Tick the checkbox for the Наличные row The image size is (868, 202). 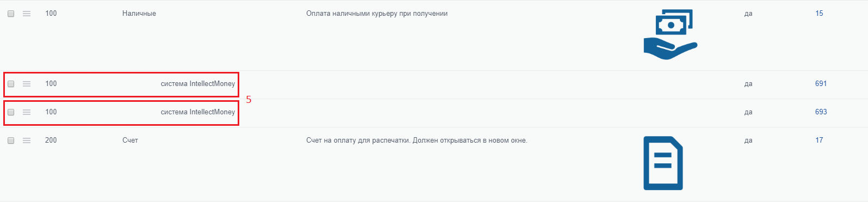pos(11,14)
